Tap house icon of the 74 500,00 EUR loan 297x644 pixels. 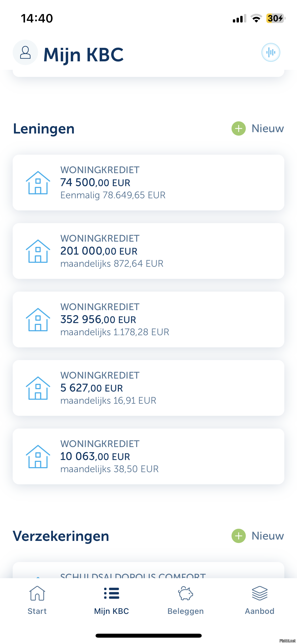tap(38, 183)
